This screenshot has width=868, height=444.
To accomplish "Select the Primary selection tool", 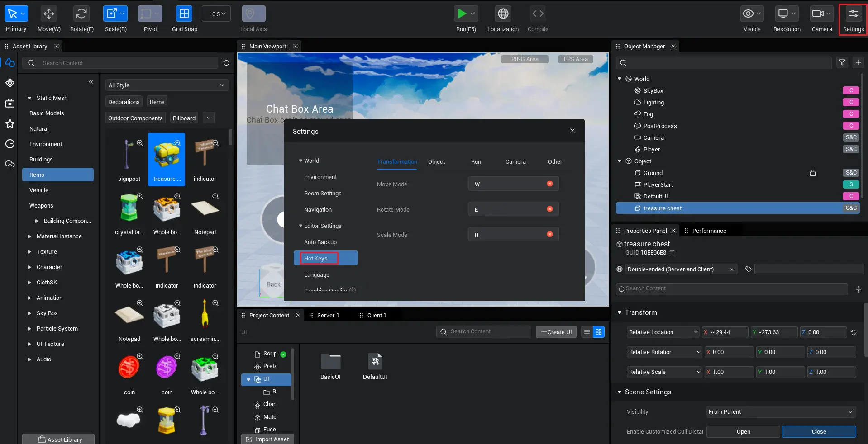I will coord(16,14).
